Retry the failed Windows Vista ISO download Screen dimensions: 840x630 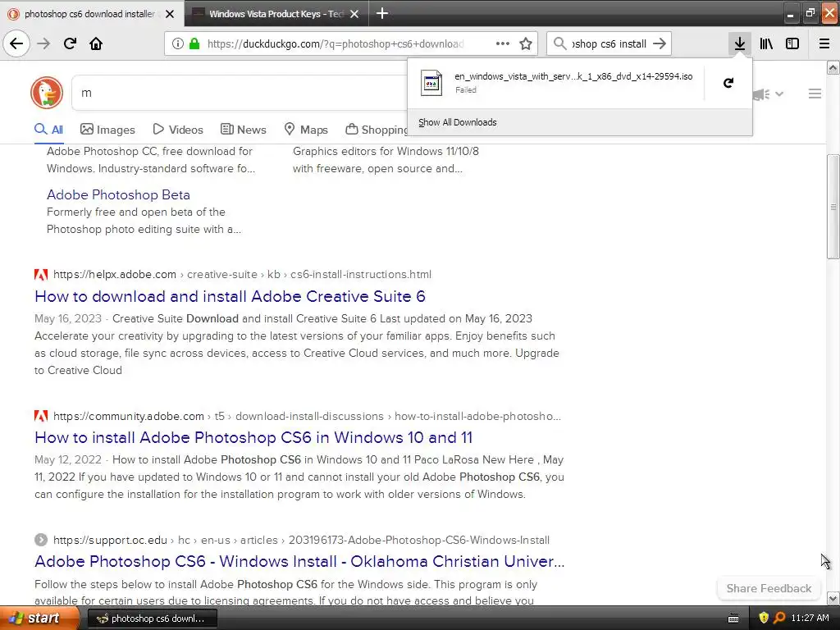click(x=728, y=83)
